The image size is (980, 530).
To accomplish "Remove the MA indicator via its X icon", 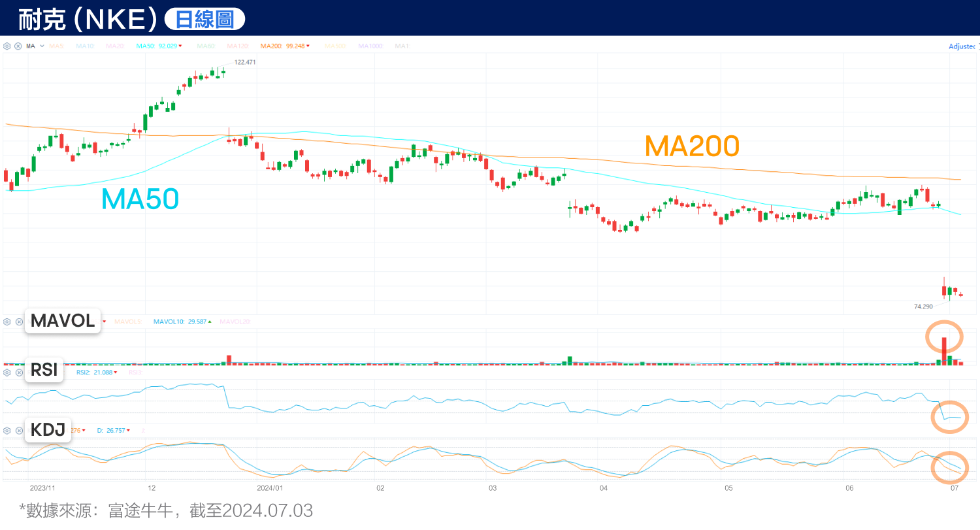I will (x=18, y=46).
